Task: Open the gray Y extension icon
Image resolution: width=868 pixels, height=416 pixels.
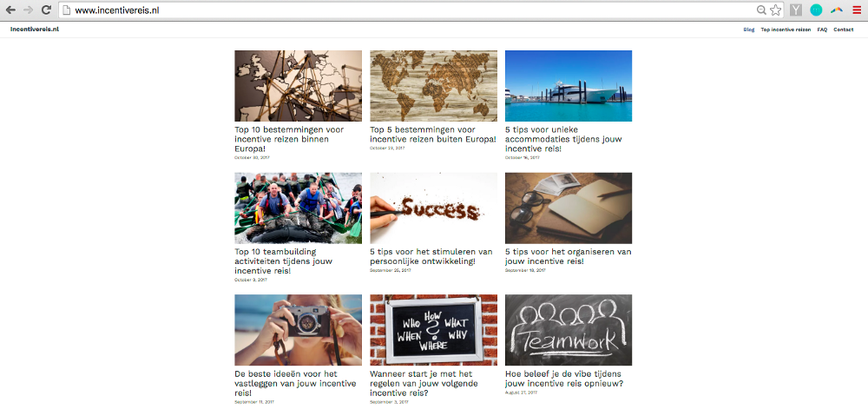Action: point(796,10)
